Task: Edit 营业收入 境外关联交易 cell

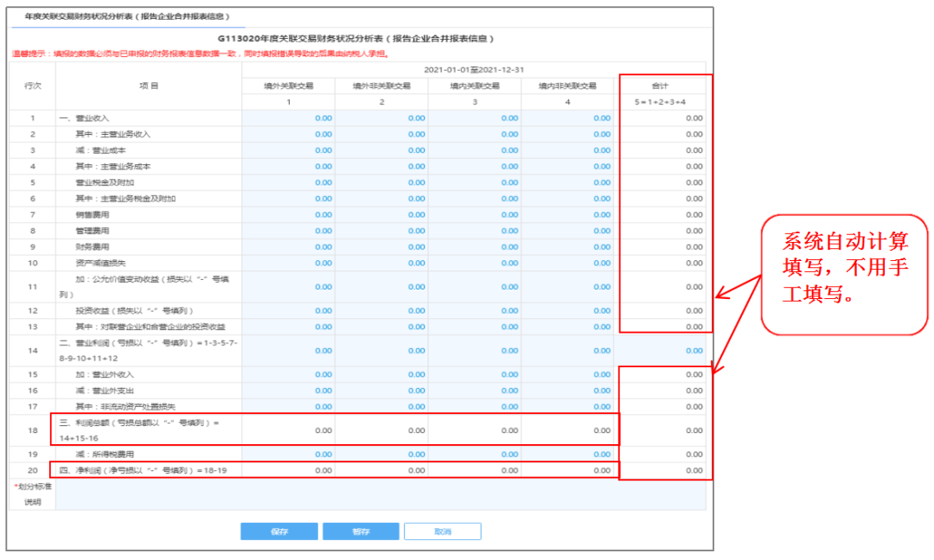Action: 288,118
